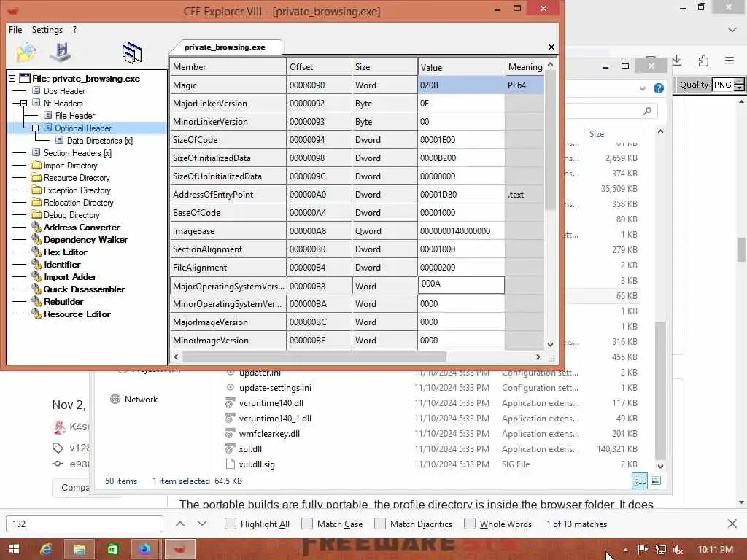This screenshot has height=560, width=747.
Task: Open Debug Directory folder
Action: [71, 215]
